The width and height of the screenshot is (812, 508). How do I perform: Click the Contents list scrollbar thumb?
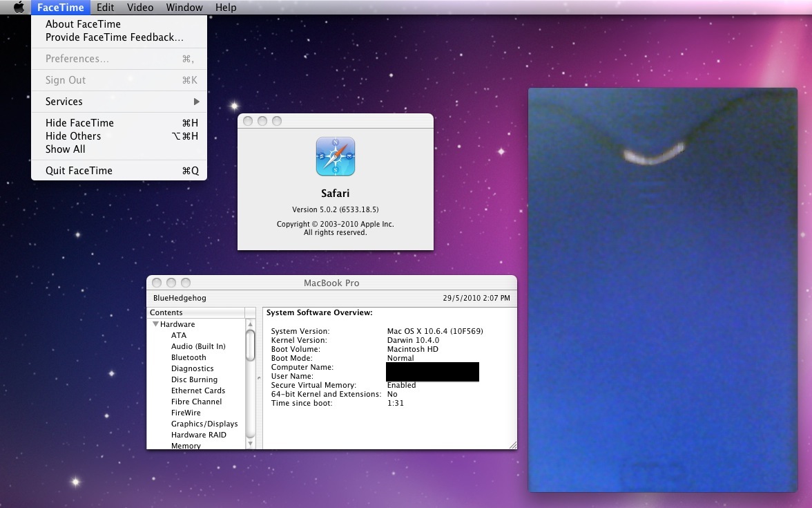click(x=250, y=346)
